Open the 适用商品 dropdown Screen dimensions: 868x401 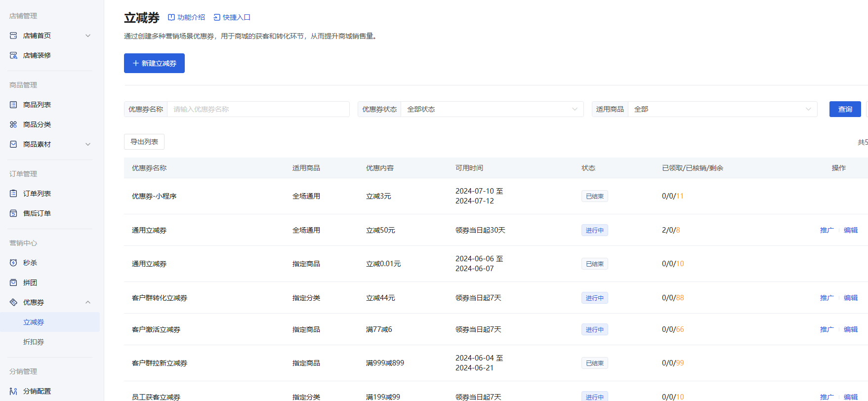pos(722,109)
